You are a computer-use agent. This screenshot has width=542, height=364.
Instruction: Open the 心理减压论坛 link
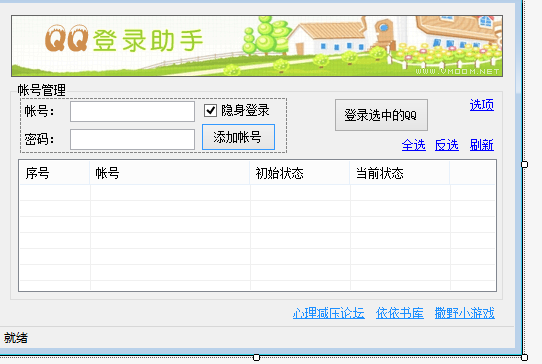(x=328, y=313)
